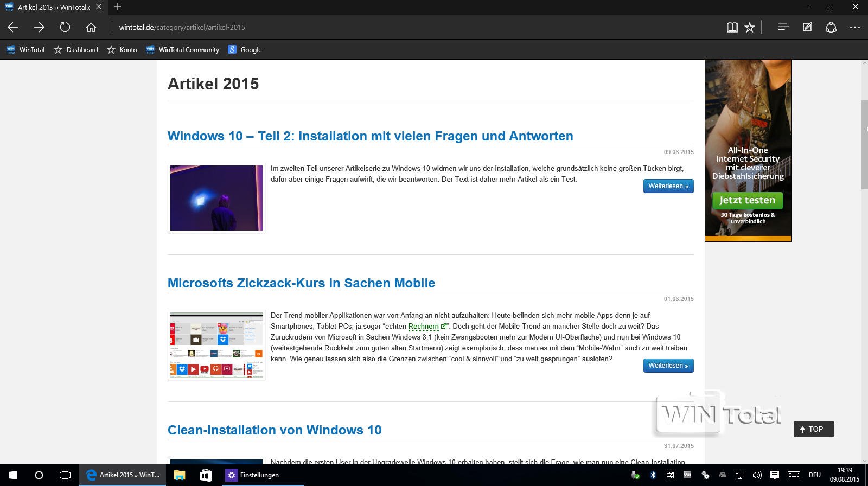The width and height of the screenshot is (868, 486).
Task: Open the Action Center notifications
Action: click(x=775, y=475)
